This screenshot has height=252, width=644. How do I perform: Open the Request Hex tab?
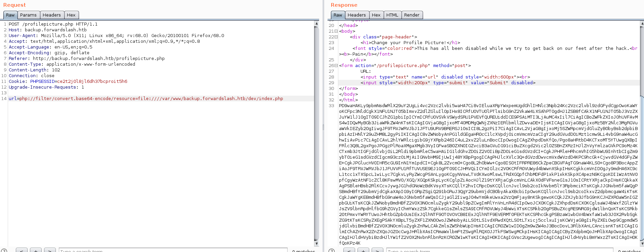[71, 15]
